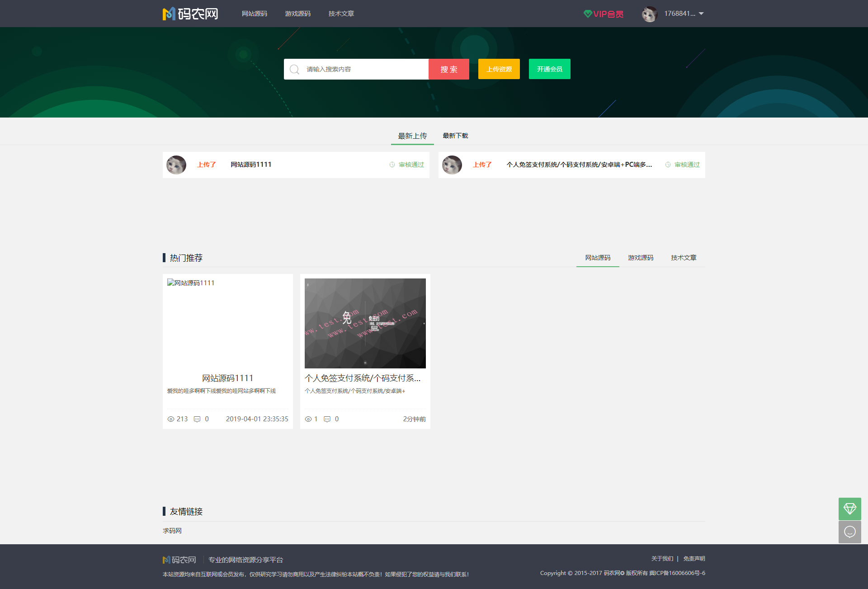The image size is (868, 589).
Task: Click the clock icon next to 审核通过
Action: tap(392, 165)
